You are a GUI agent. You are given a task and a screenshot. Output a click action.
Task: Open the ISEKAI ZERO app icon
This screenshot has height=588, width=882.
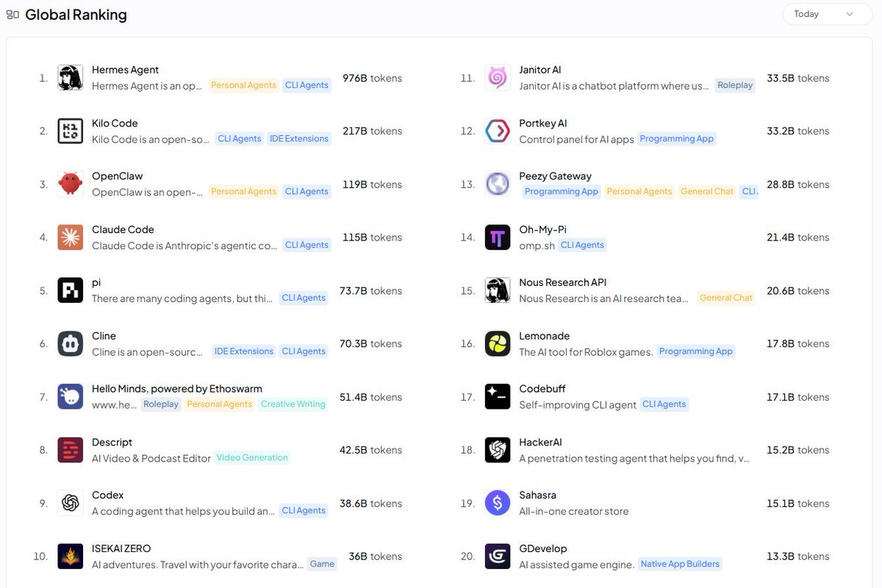pyautogui.click(x=71, y=556)
